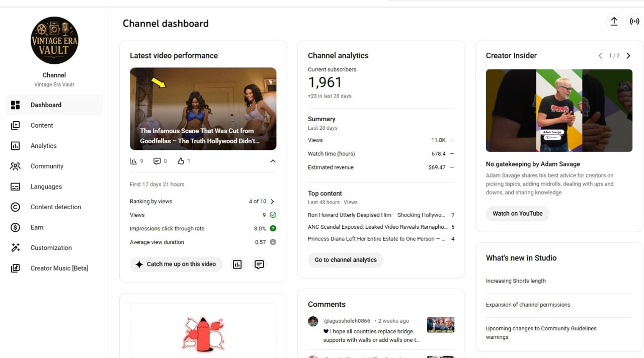Open Analytics menu item
644x358 pixels.
(54, 146)
